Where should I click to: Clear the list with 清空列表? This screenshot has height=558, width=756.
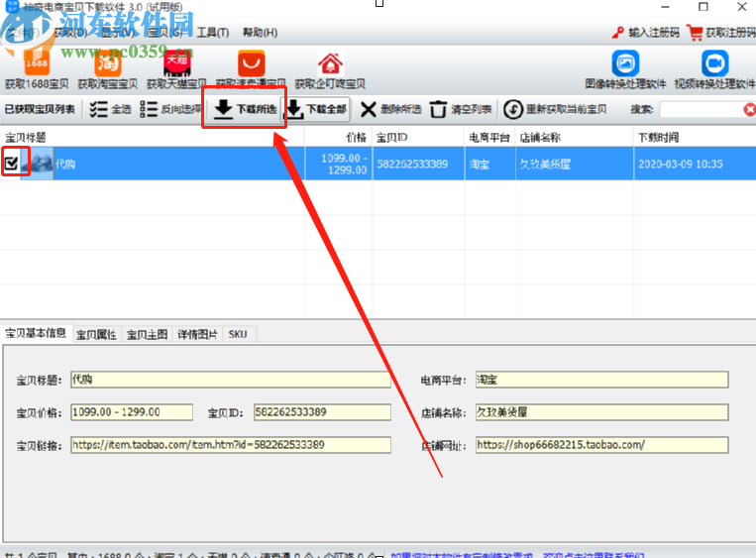click(x=461, y=109)
